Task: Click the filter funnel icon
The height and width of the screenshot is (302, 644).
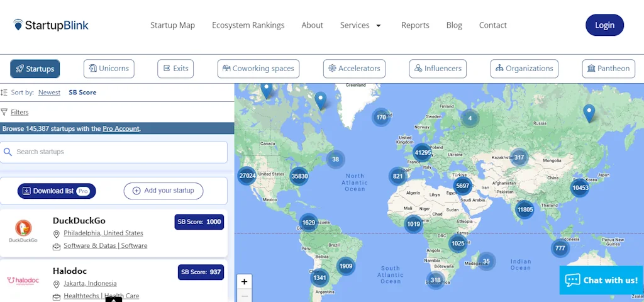Action: coord(4,112)
